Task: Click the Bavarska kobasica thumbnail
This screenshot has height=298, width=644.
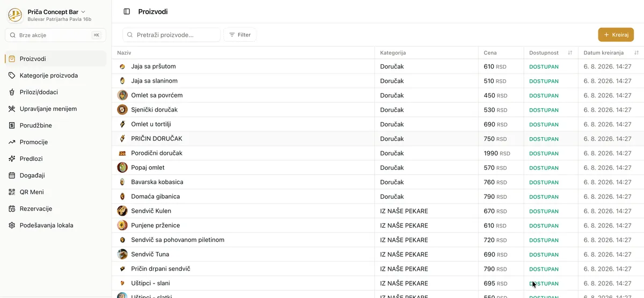Action: (x=122, y=182)
